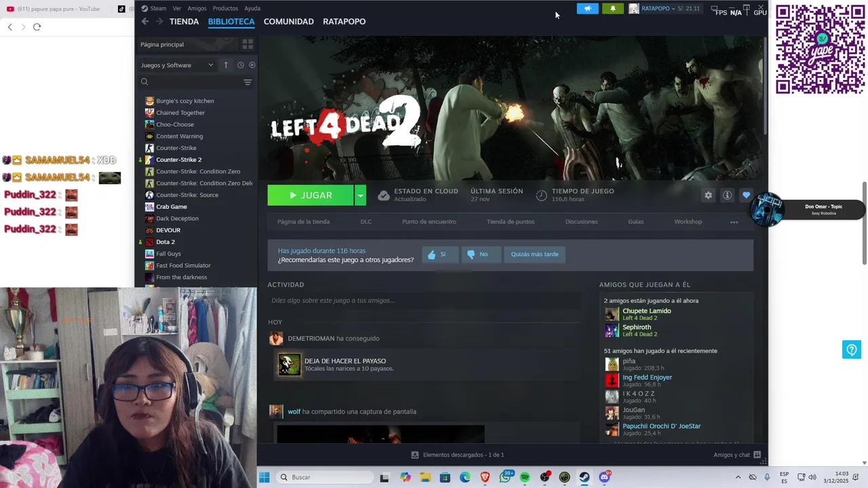
Task: Reload the browser page
Action: 37,27
